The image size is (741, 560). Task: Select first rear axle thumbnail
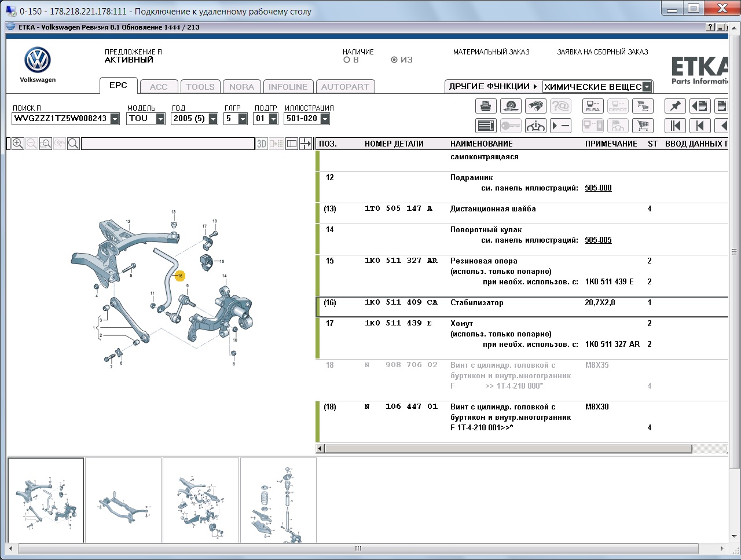tap(46, 500)
